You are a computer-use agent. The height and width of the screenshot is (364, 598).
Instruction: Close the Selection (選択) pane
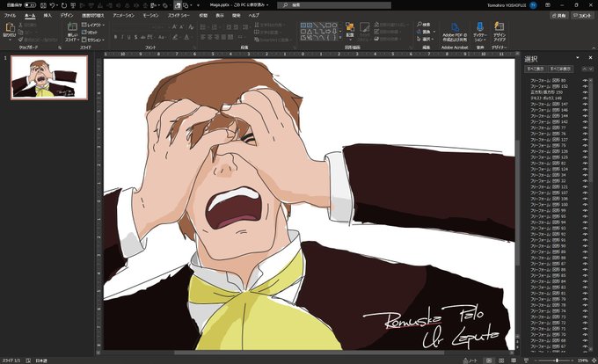pos(590,58)
